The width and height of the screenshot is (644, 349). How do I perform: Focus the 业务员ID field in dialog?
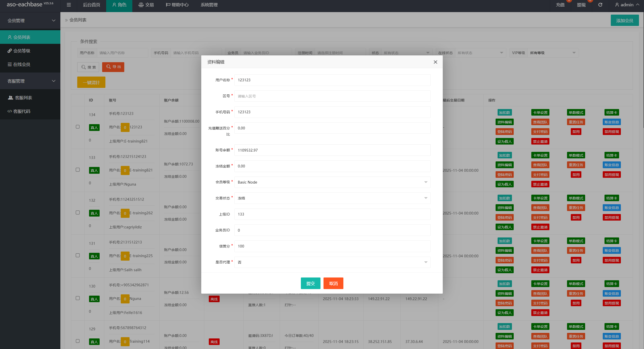(332, 230)
